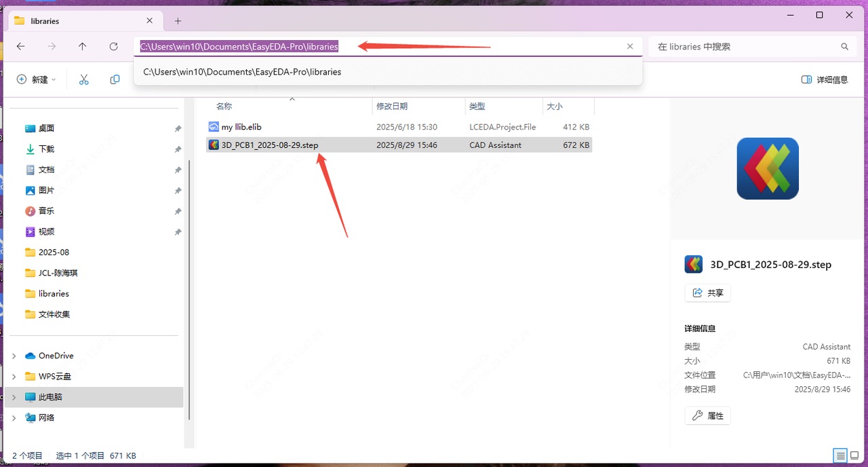Viewport: 868px width, 467px height.
Task: Switch to details list view
Action: (x=840, y=455)
